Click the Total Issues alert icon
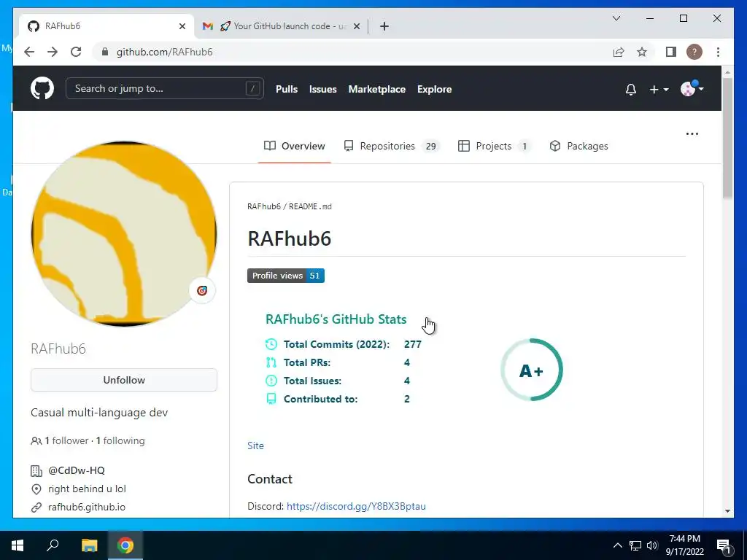 point(271,381)
